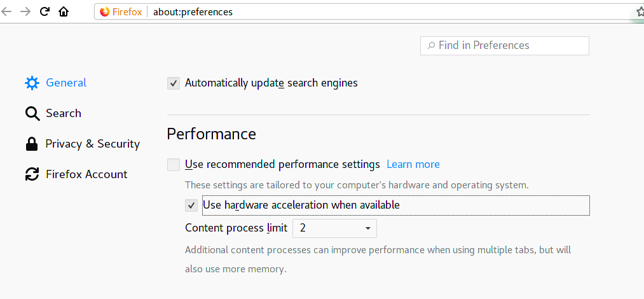Click the Privacy & Security lock icon
Image resolution: width=644 pixels, height=299 pixels.
(32, 144)
